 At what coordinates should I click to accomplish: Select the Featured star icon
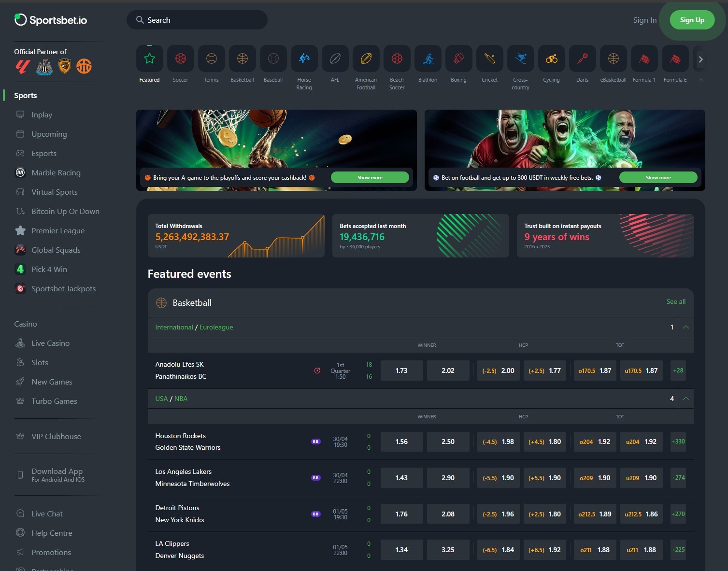click(x=150, y=59)
